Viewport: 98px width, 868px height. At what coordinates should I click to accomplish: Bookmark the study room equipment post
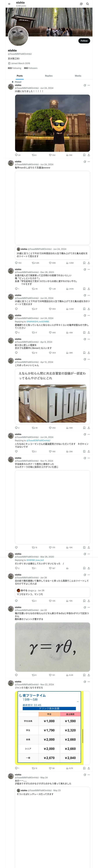pos(84,428)
